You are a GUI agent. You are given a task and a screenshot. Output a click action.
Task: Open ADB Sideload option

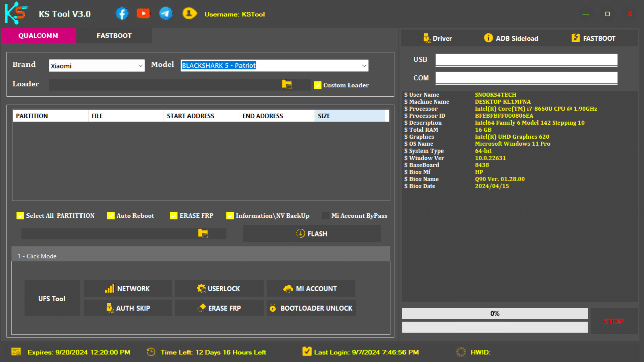coord(511,38)
